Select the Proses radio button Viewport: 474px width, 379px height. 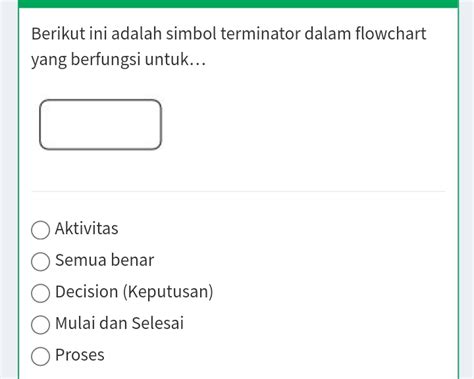click(x=41, y=356)
